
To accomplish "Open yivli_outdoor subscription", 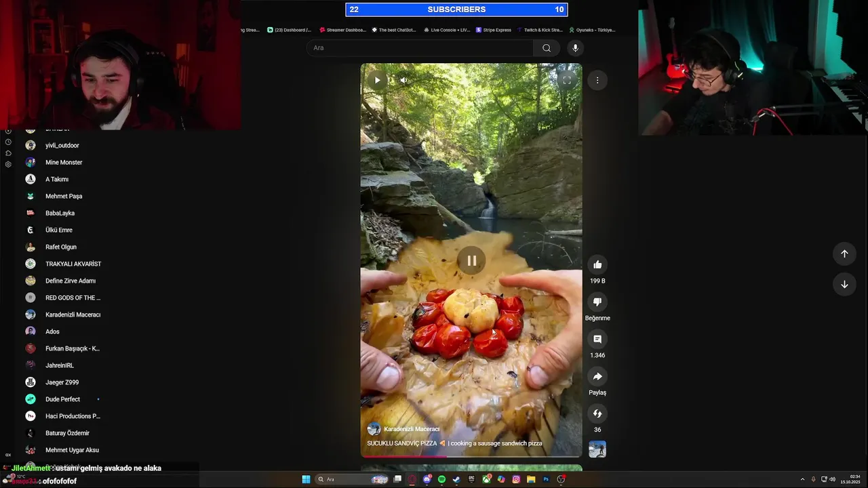I will pyautogui.click(x=62, y=146).
